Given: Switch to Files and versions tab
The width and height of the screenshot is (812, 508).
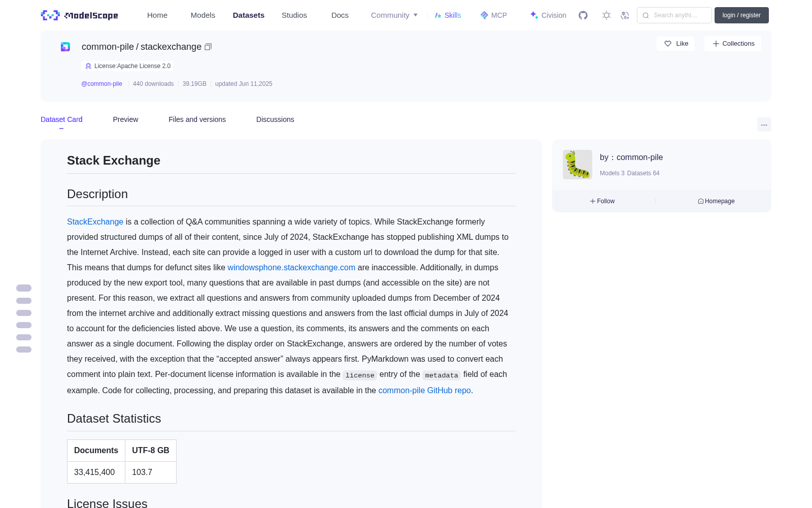Looking at the screenshot, I should coord(197,119).
